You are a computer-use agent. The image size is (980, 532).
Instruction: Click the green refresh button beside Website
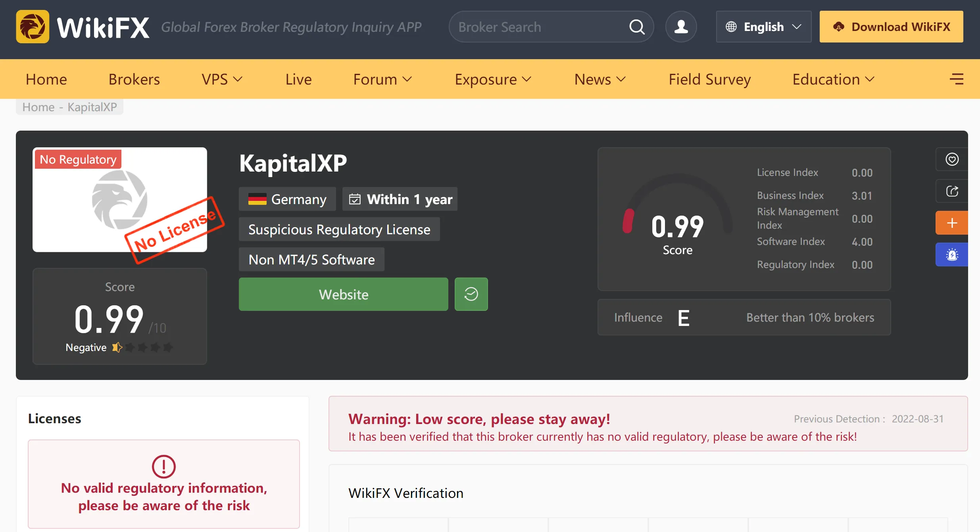471,294
